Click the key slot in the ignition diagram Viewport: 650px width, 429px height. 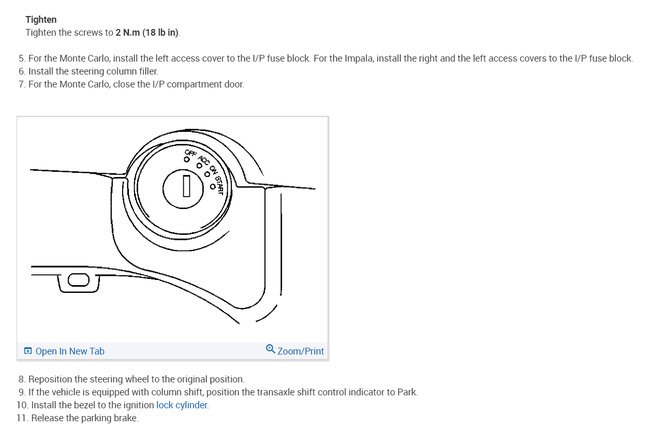(186, 186)
